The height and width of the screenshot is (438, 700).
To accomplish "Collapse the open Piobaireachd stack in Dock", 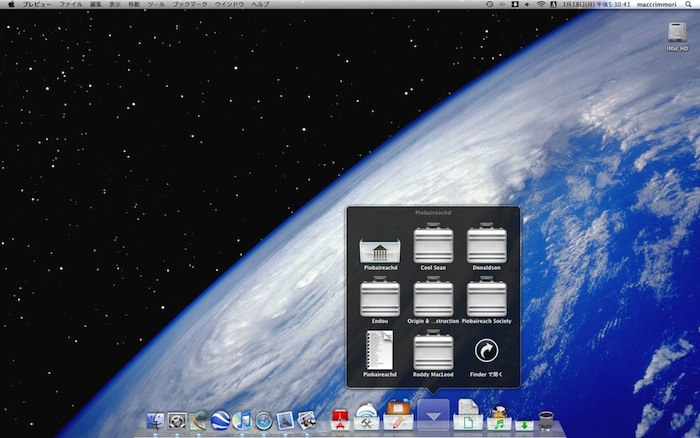I will coord(433,416).
